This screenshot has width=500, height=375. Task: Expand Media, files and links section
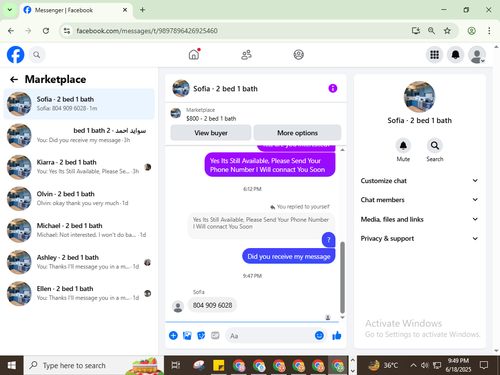[x=419, y=219]
